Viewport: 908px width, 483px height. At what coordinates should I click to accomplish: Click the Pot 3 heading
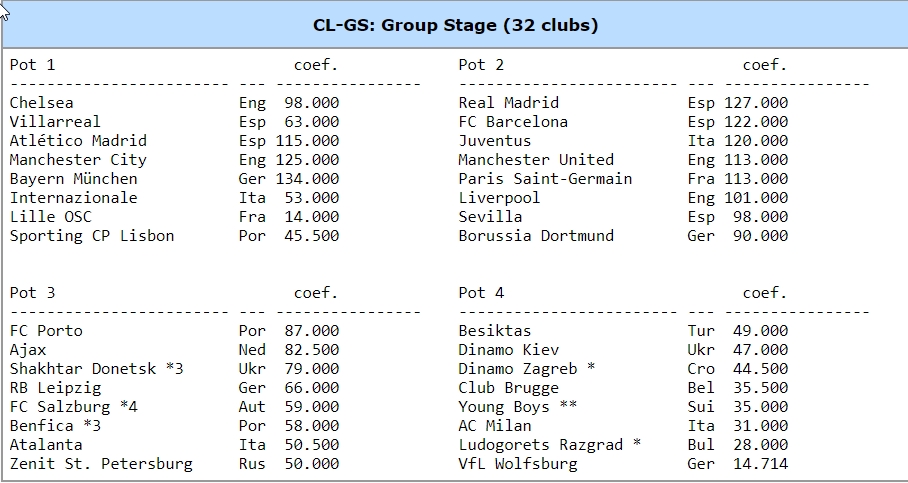(x=32, y=293)
